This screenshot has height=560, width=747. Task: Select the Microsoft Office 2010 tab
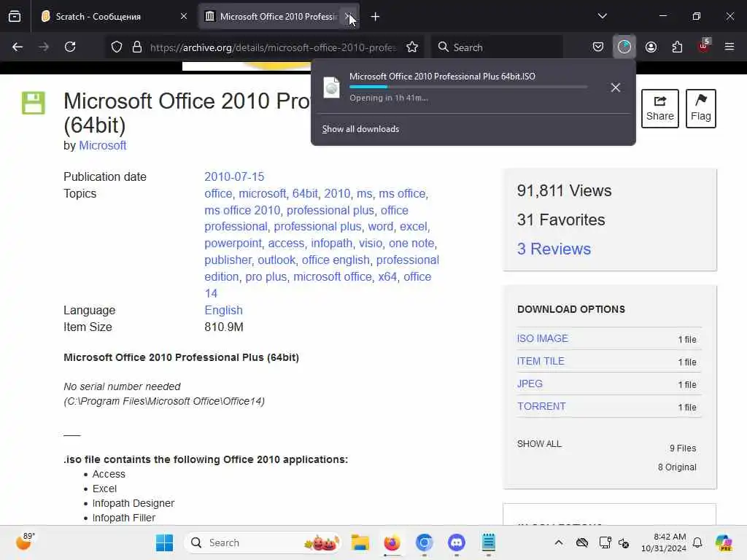(x=273, y=17)
